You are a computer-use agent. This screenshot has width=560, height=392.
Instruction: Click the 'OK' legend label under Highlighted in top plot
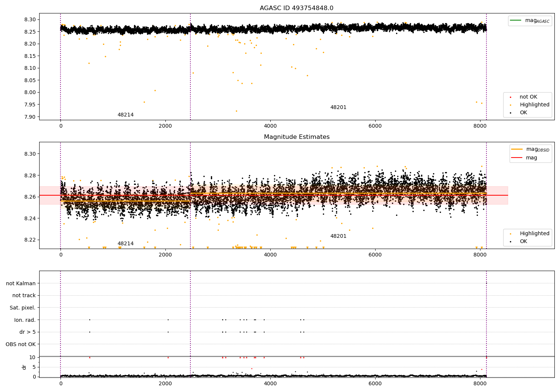(523, 113)
